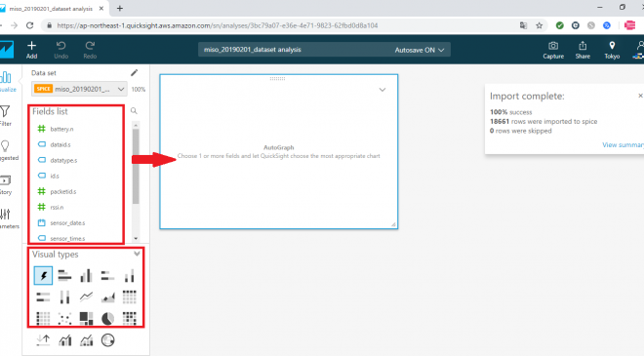Pick the scatter plot visual type

[64, 318]
